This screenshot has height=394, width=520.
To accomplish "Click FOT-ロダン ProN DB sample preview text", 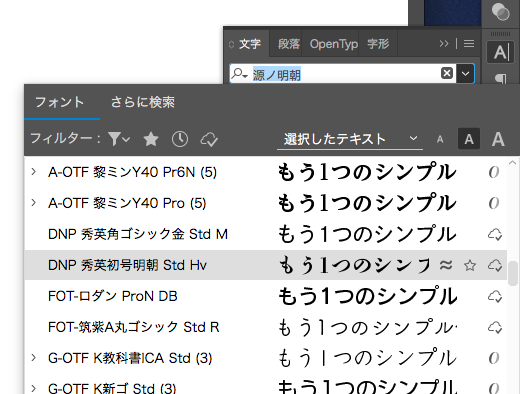I will (x=367, y=296).
